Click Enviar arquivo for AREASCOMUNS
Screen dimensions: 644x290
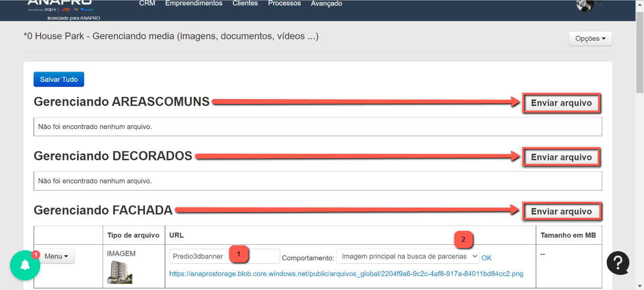coord(561,103)
